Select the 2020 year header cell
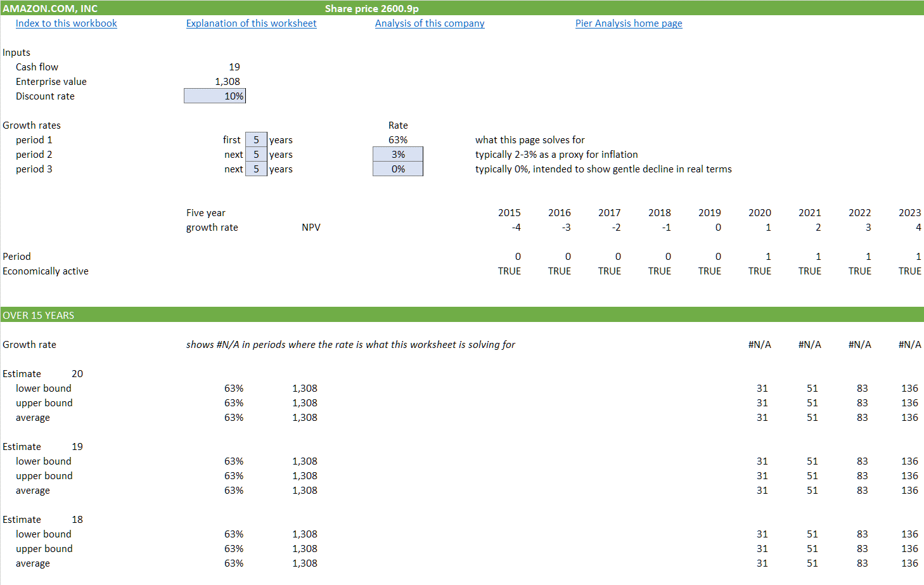924x585 pixels. point(760,212)
